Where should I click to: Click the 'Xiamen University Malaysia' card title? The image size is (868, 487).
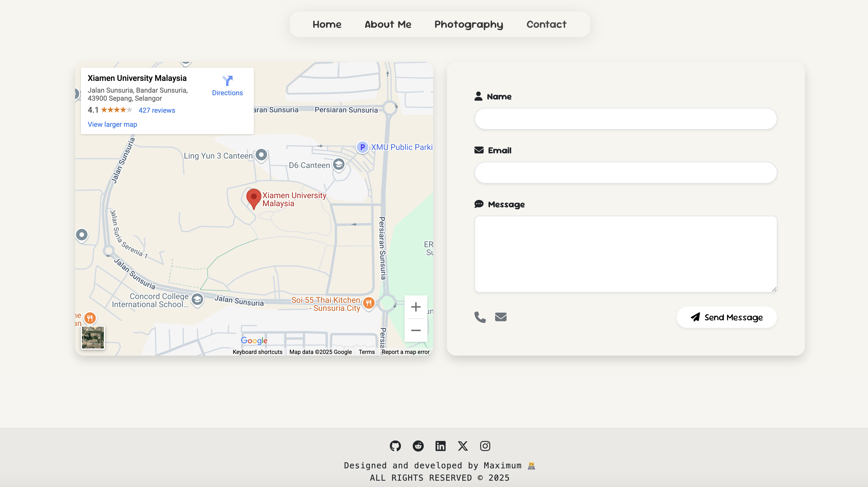coord(137,78)
